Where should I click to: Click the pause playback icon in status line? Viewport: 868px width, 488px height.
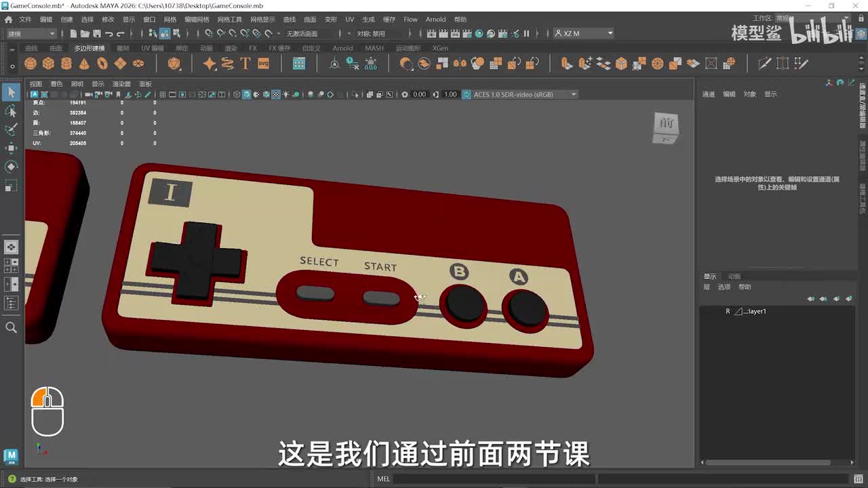pyautogui.click(x=526, y=33)
